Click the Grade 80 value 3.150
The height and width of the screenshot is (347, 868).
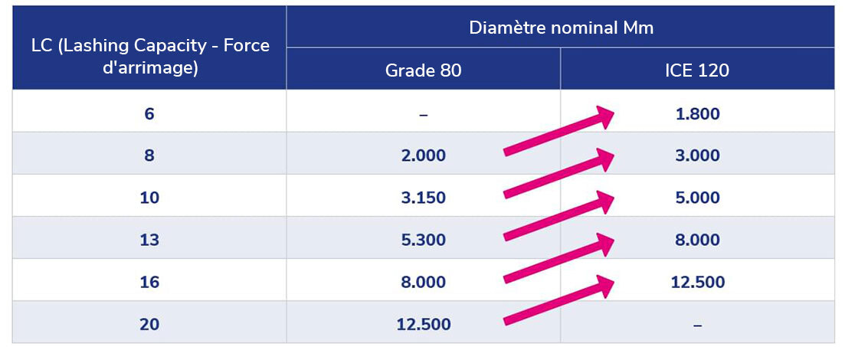click(x=424, y=198)
